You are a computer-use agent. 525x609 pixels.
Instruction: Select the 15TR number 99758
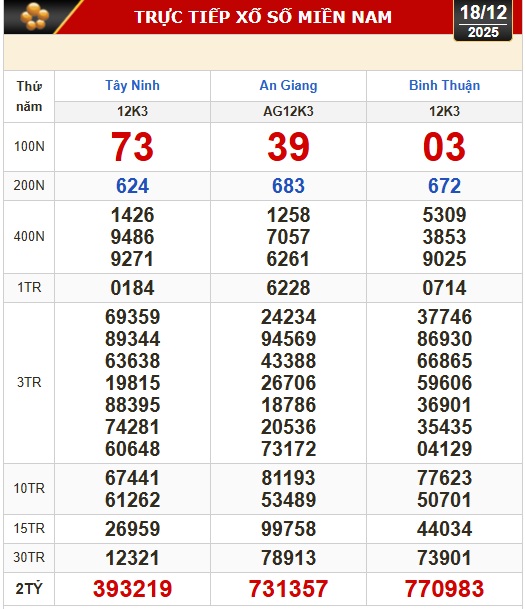(289, 529)
